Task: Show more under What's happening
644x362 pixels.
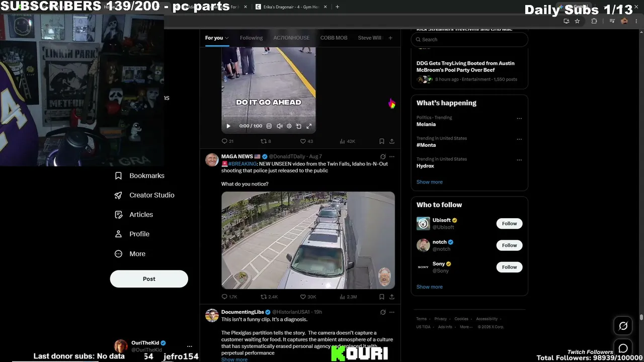Action: point(429,182)
